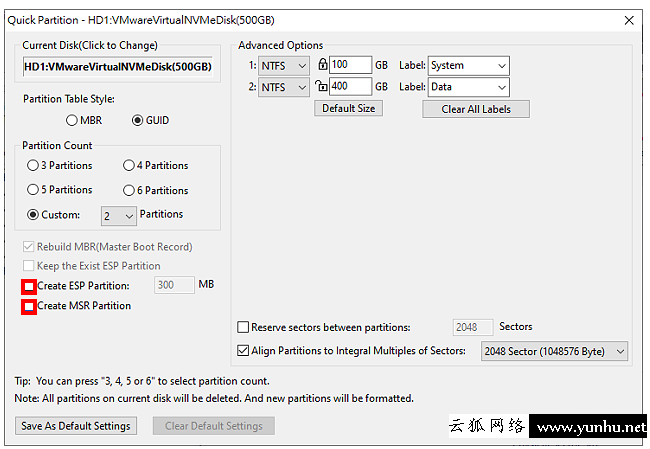Open partition 2 file system dropdown
The image size is (650, 449).
284,87
